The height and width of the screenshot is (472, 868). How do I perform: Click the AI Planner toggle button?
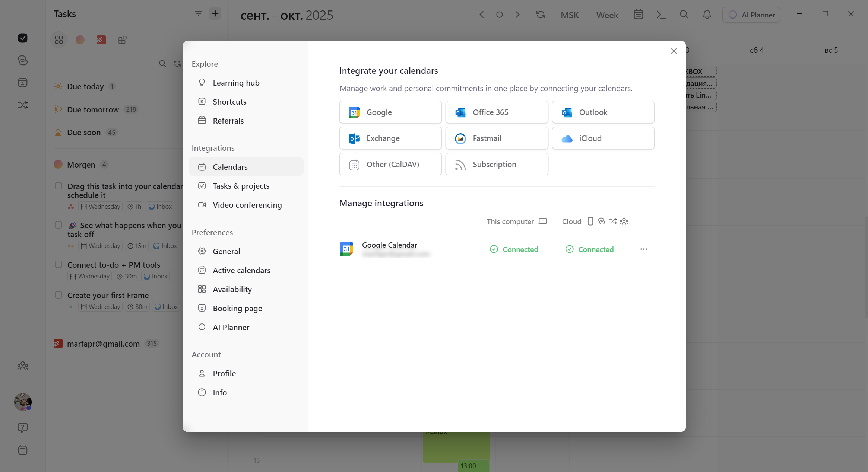[751, 15]
